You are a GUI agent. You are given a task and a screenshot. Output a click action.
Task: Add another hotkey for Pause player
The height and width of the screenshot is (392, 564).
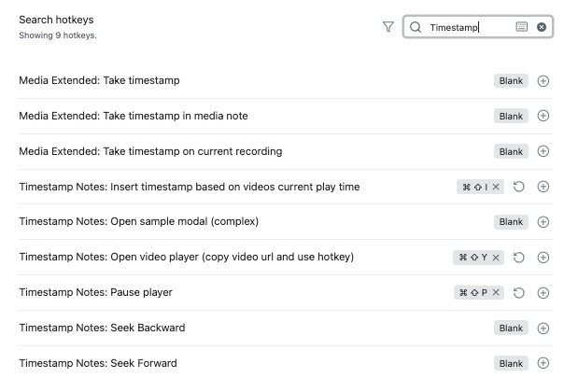click(543, 293)
